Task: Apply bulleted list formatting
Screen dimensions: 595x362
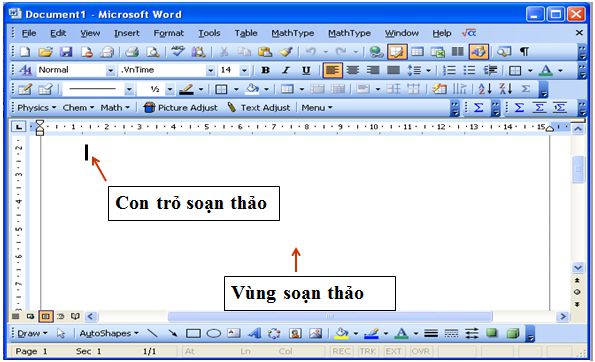Action: (469, 70)
